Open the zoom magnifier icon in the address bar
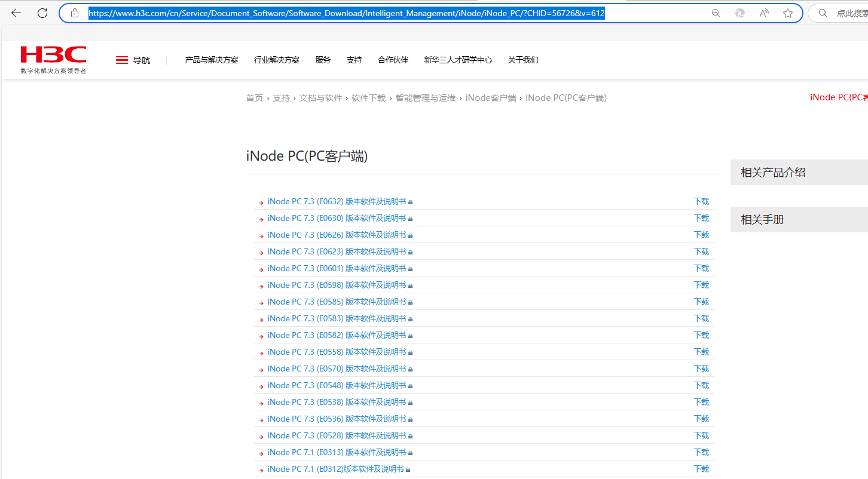 pos(716,13)
